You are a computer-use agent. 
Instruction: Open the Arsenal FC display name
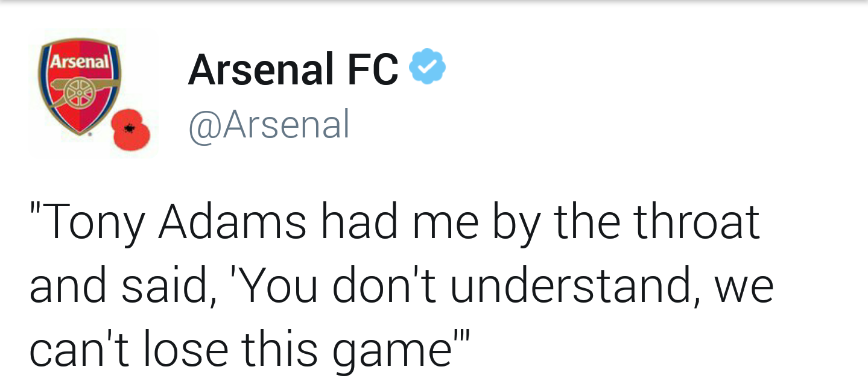pos(293,69)
